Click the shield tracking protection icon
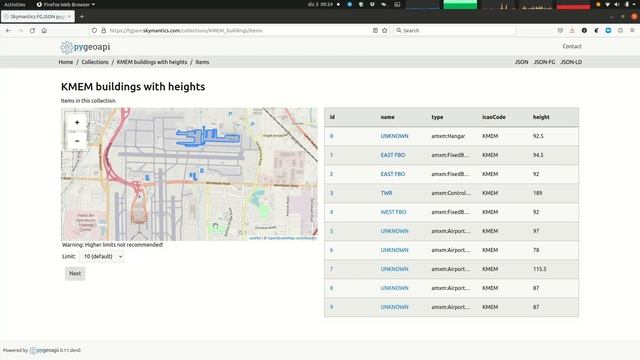640x360 pixels. click(94, 31)
